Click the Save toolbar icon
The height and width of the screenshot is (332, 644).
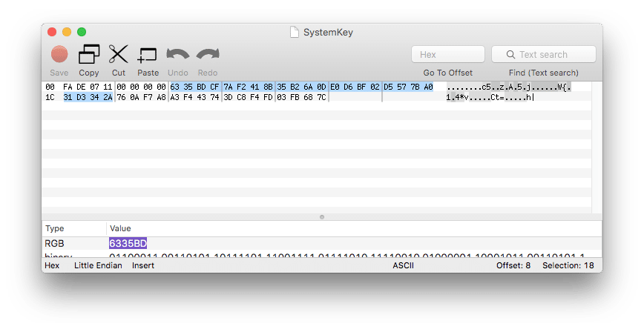click(59, 54)
